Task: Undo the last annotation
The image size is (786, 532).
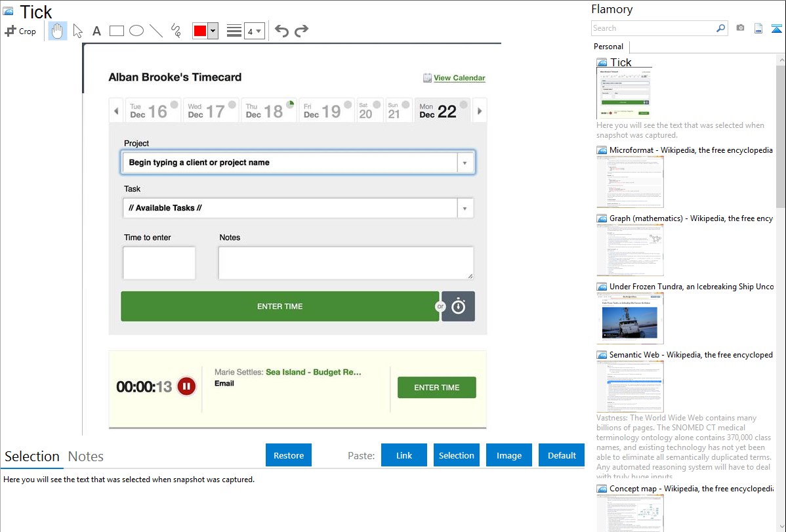Action: (x=281, y=31)
